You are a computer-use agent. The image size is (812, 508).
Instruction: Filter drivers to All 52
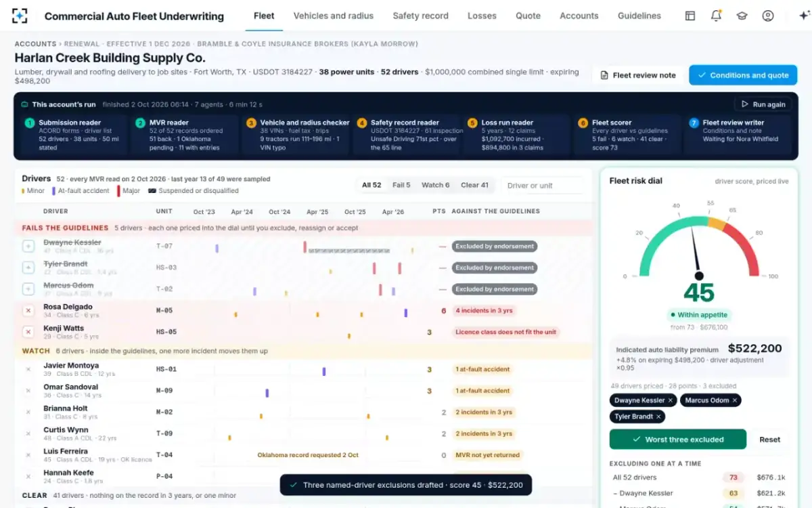click(371, 185)
